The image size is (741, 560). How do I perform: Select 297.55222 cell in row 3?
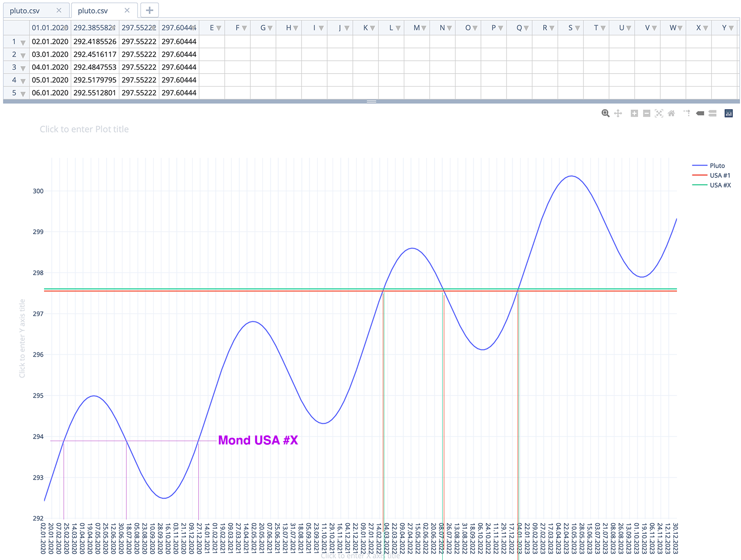(x=139, y=67)
